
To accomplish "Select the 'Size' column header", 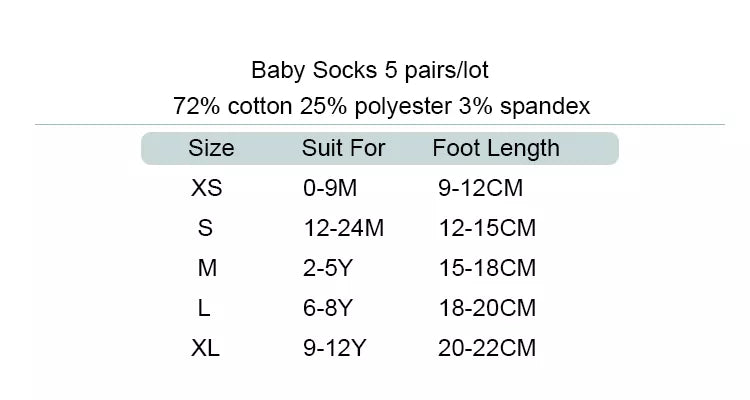I will pyautogui.click(x=211, y=149).
